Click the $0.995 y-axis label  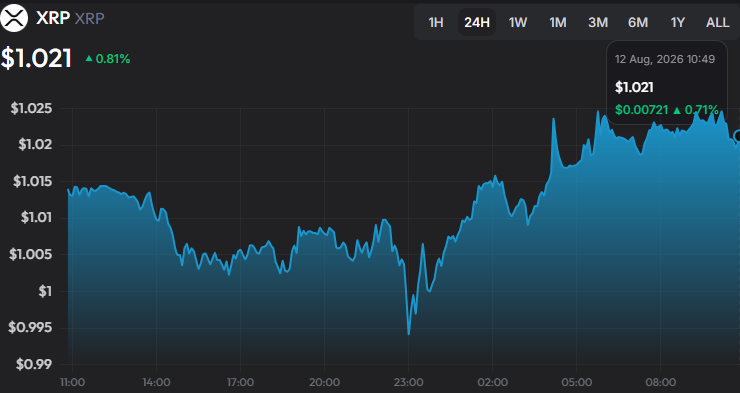click(x=30, y=327)
